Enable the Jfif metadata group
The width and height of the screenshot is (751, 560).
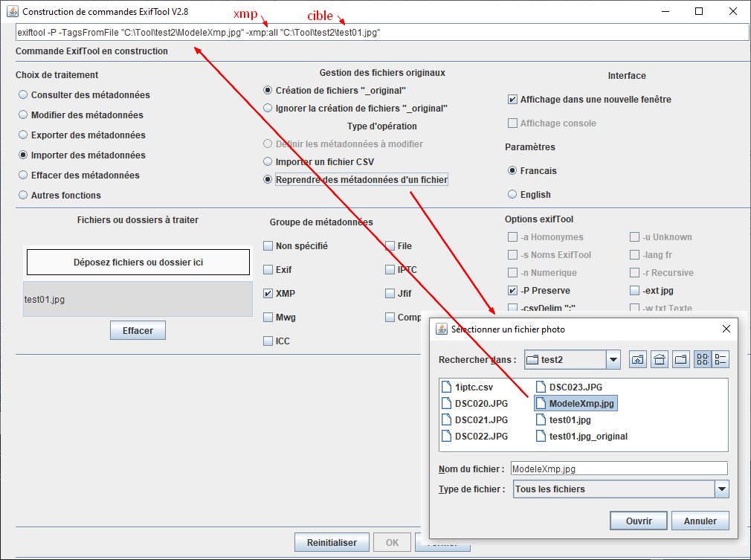tap(390, 293)
